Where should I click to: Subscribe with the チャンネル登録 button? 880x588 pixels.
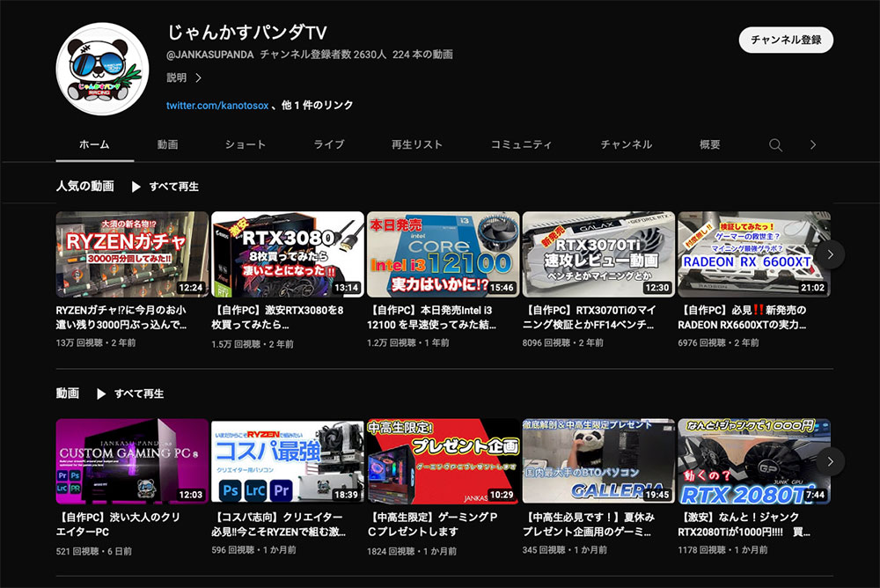click(786, 40)
